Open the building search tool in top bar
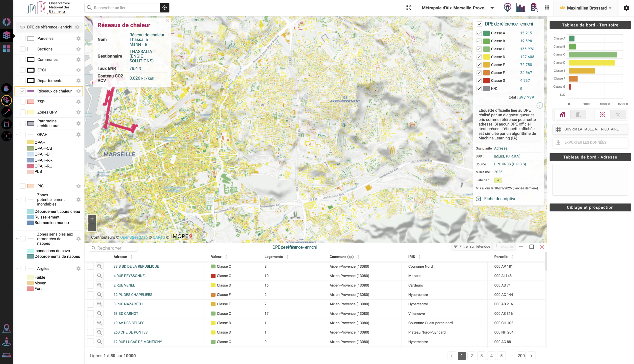The image size is (634, 364). click(534, 8)
